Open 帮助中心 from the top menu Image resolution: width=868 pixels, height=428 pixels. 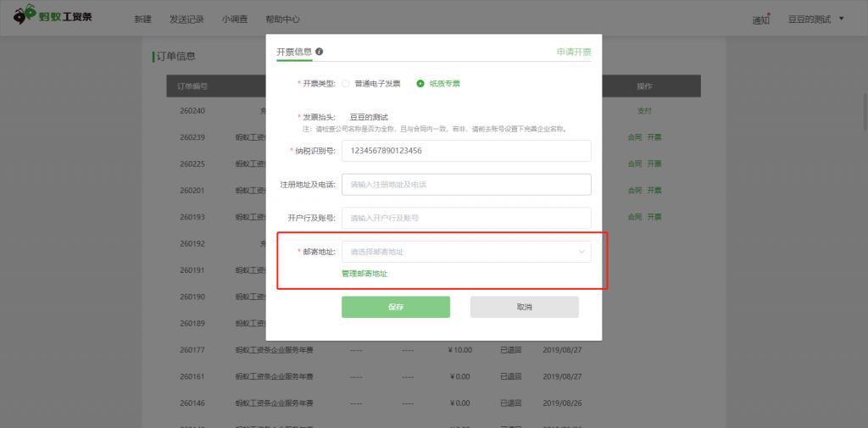pyautogui.click(x=282, y=19)
